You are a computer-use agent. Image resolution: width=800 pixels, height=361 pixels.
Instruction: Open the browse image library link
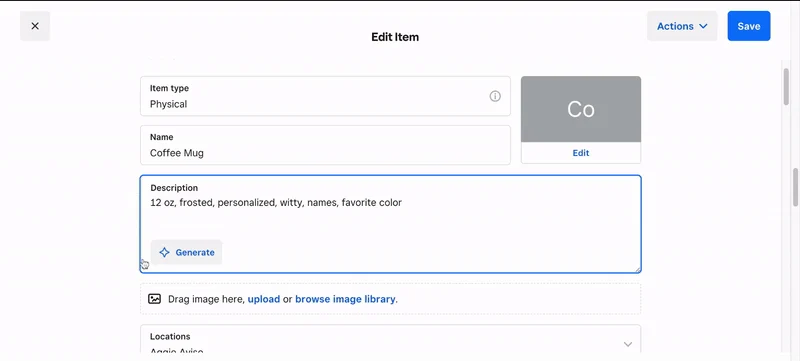[345, 299]
